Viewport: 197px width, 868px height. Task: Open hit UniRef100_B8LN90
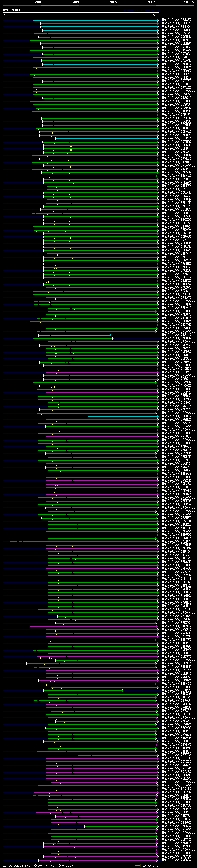177,43
